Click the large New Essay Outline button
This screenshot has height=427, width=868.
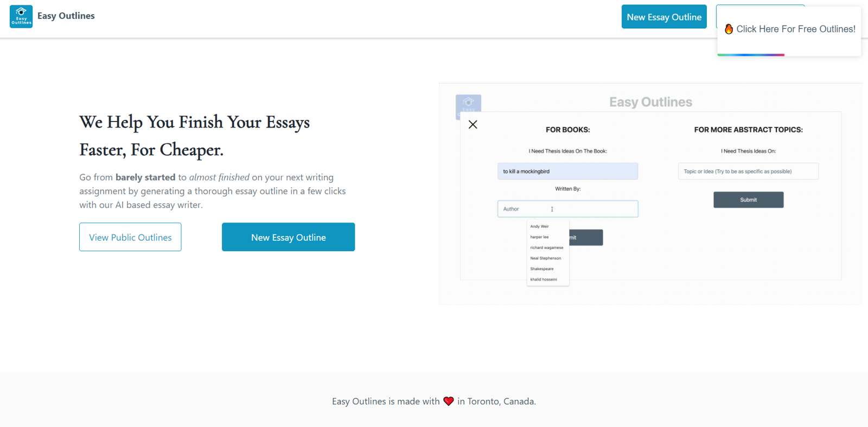[288, 237]
